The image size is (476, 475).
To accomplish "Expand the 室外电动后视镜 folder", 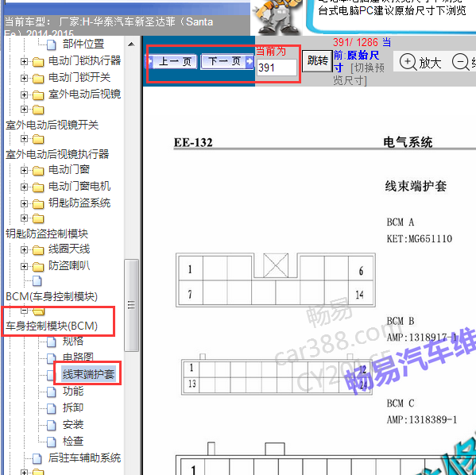I will coord(24,95).
